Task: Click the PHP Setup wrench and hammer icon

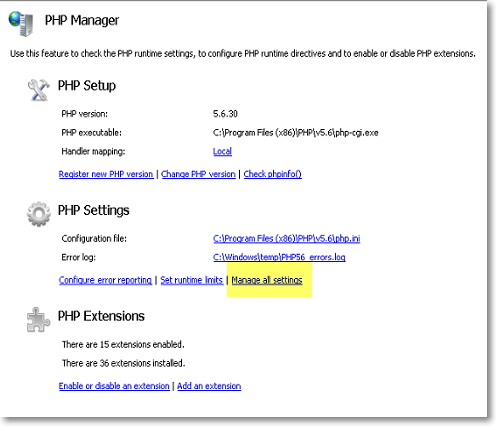Action: pos(38,89)
